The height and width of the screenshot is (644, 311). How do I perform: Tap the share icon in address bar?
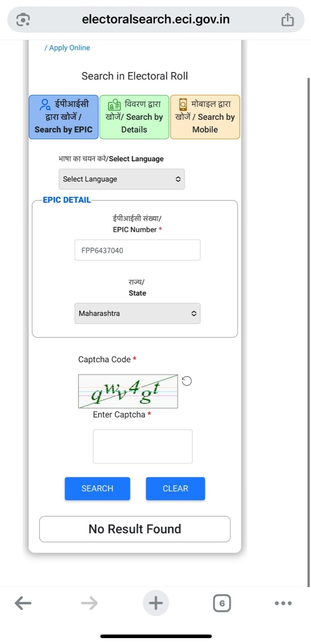click(287, 19)
